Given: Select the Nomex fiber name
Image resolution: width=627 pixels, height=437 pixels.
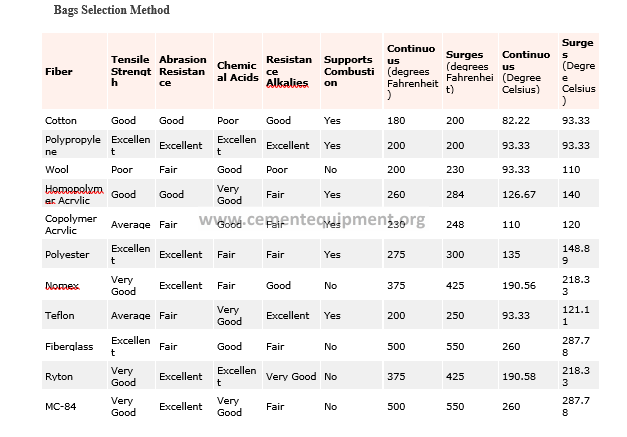Looking at the screenshot, I should (x=62, y=285).
